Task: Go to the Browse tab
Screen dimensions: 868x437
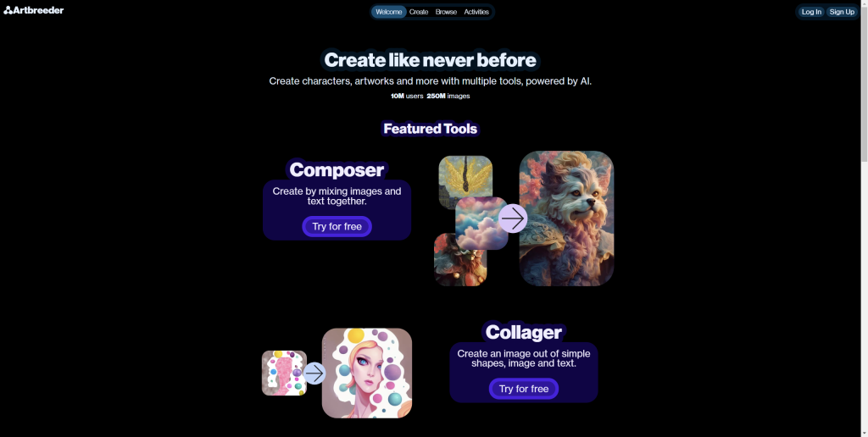Action: point(446,12)
